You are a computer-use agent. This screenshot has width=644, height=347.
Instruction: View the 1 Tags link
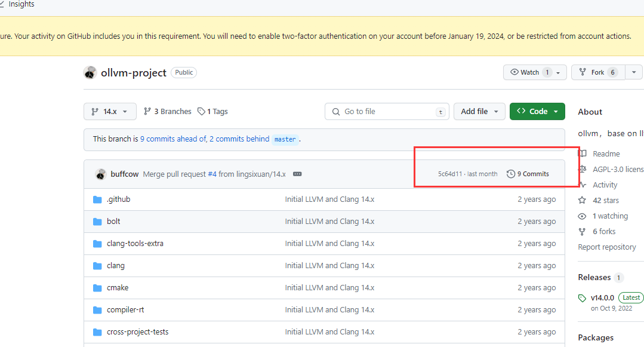(x=212, y=112)
